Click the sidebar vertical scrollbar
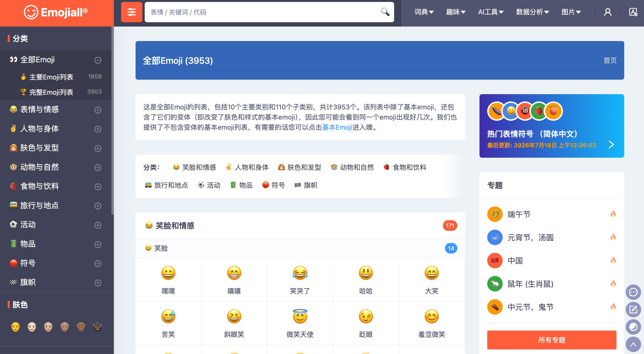The width and height of the screenshot is (644, 354). coord(112,121)
